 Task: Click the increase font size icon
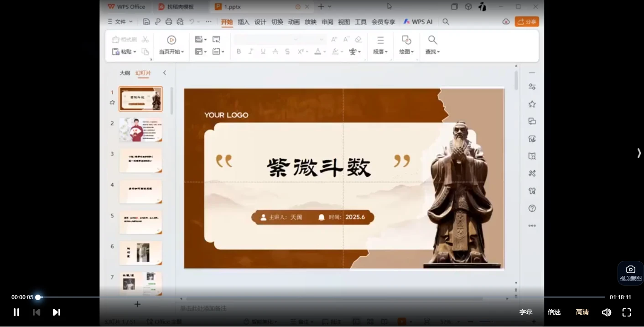click(x=334, y=40)
